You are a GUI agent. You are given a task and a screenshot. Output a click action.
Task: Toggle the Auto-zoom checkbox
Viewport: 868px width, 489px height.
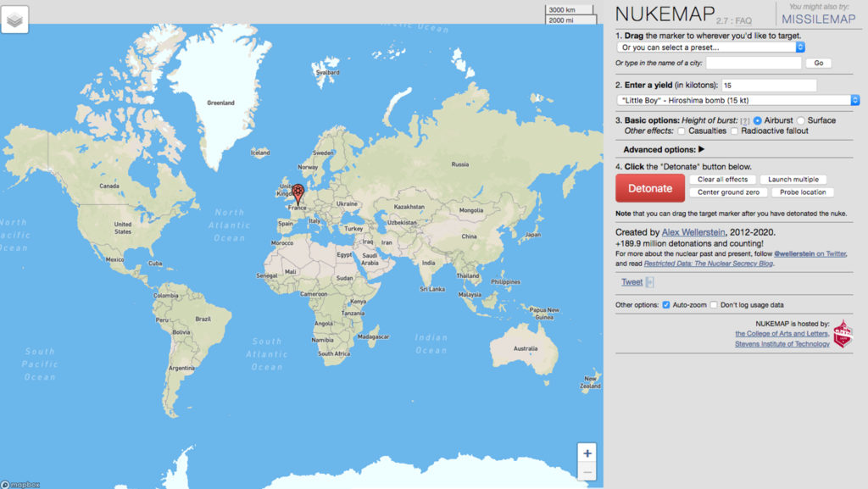[x=666, y=305]
